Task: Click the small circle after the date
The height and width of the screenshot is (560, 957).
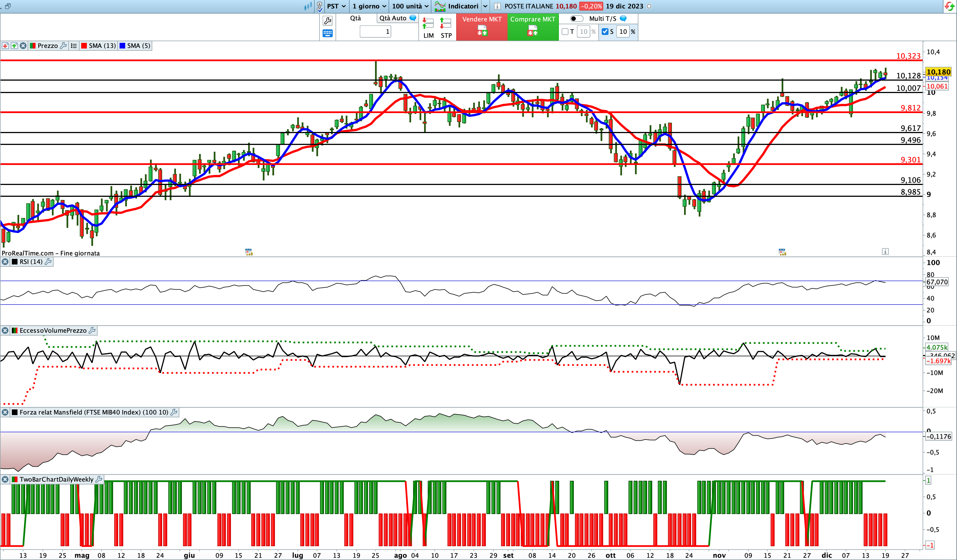Action: click(649, 6)
